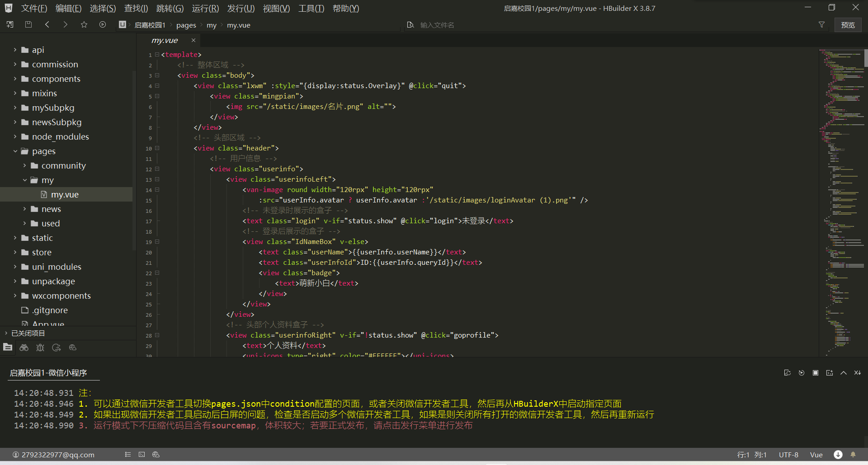The width and height of the screenshot is (868, 465).
Task: Click the sync arrows panel icon
Action: 57,348
